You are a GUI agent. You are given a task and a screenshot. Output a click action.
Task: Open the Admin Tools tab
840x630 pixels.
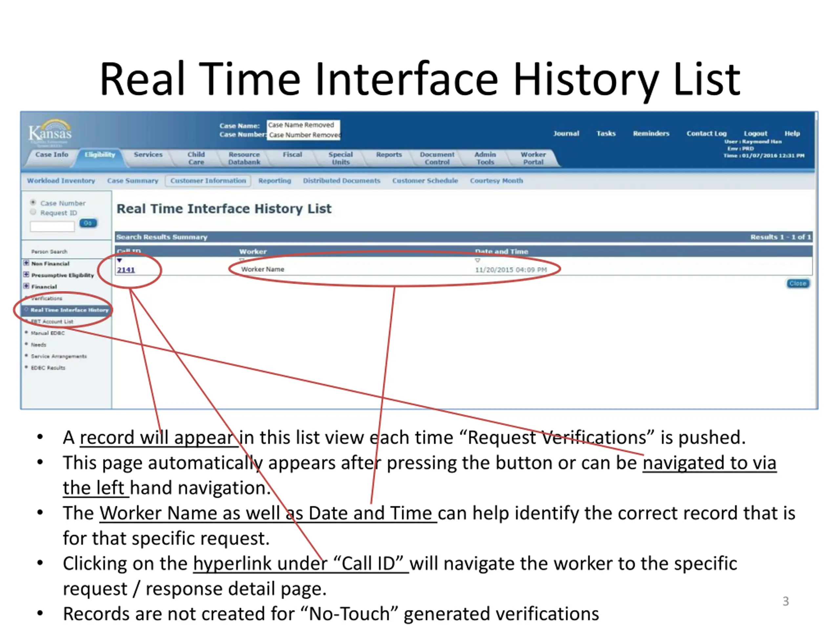(485, 158)
